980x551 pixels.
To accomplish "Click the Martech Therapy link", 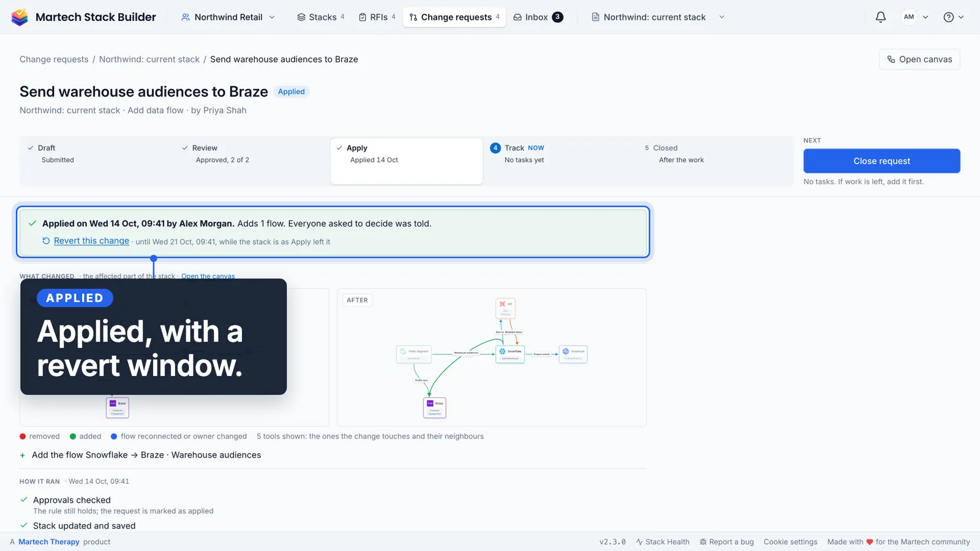I will point(49,542).
